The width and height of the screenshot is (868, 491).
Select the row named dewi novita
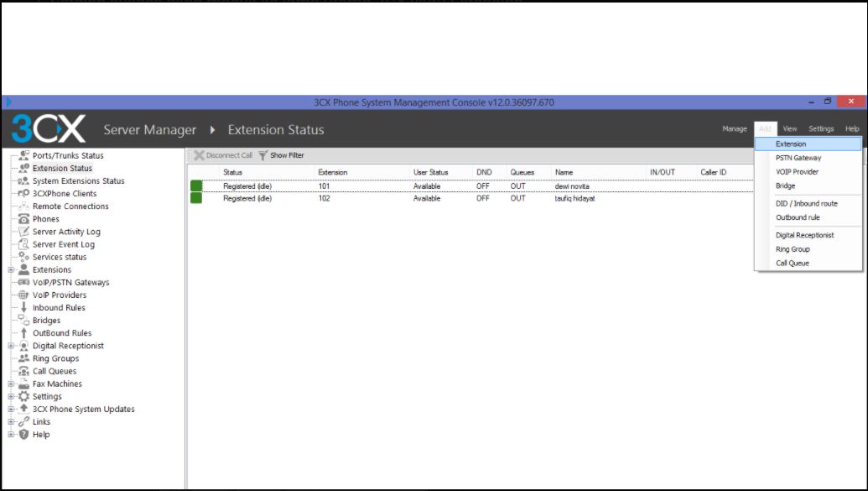click(471, 186)
